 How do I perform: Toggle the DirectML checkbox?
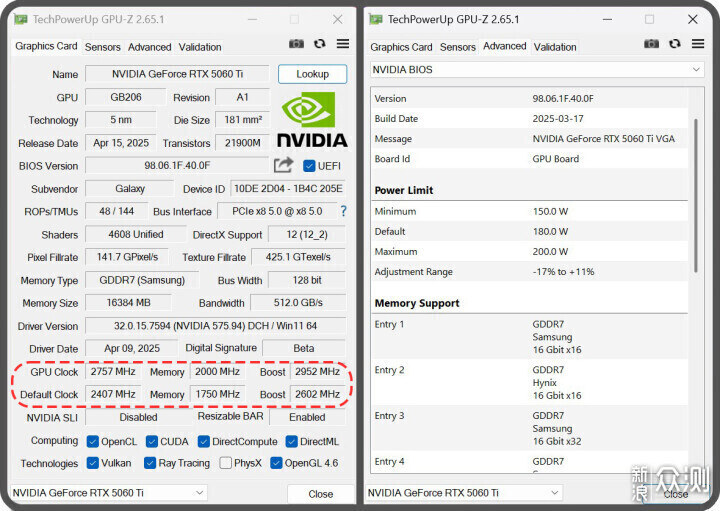pos(292,442)
